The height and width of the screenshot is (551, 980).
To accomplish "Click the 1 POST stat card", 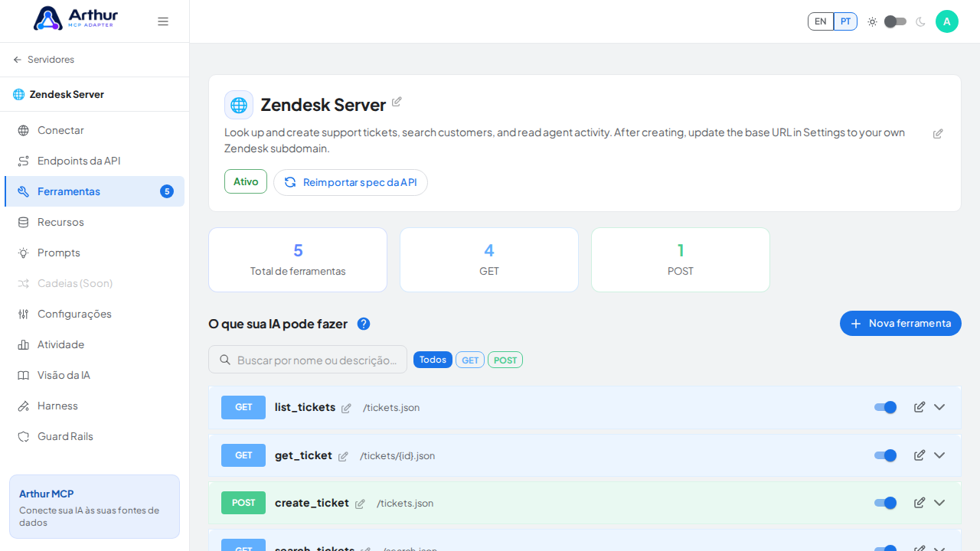I will (681, 259).
